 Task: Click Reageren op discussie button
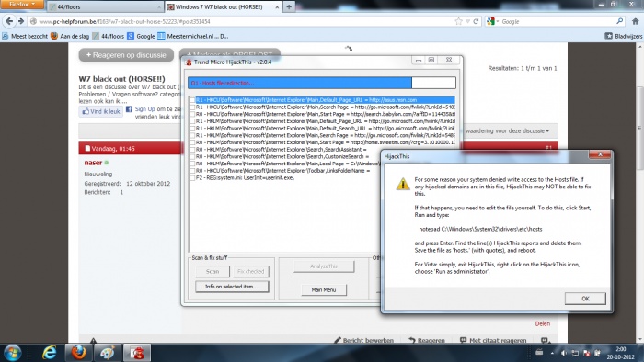[126, 55]
